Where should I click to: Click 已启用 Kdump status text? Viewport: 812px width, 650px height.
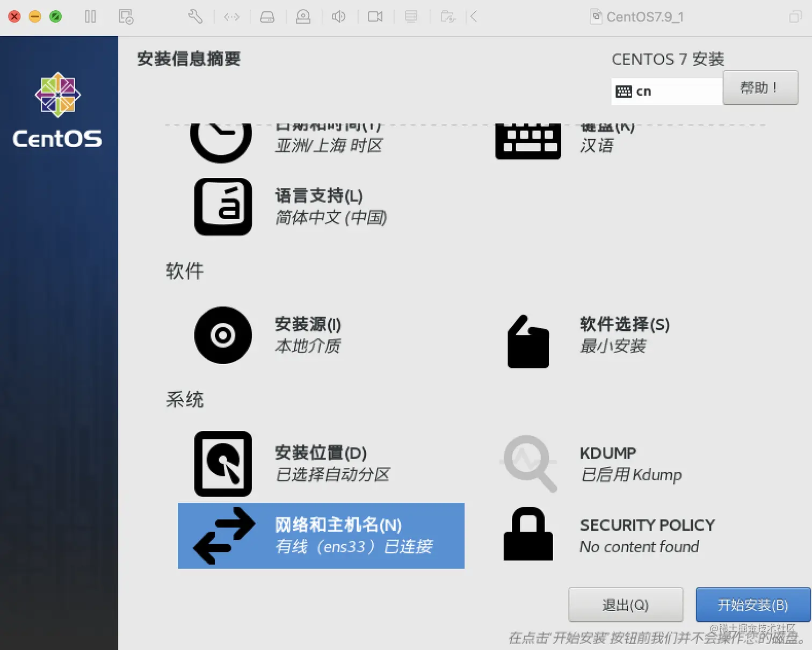coord(631,474)
